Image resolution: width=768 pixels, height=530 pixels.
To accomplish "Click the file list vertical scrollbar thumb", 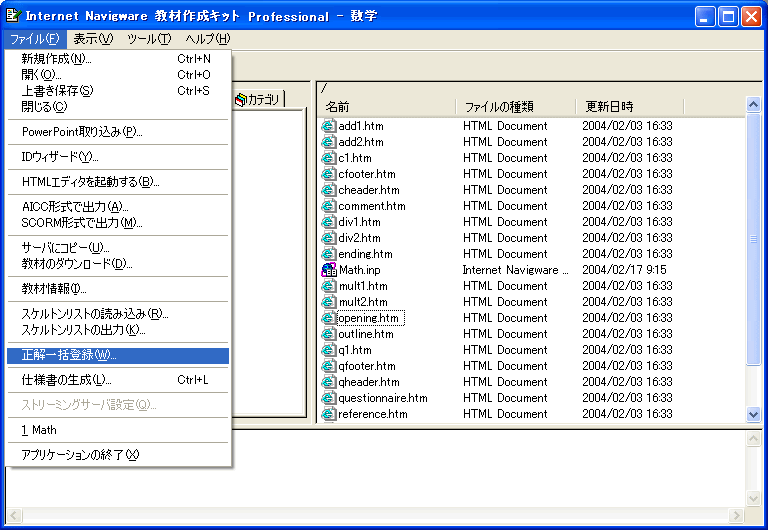I will tap(753, 239).
